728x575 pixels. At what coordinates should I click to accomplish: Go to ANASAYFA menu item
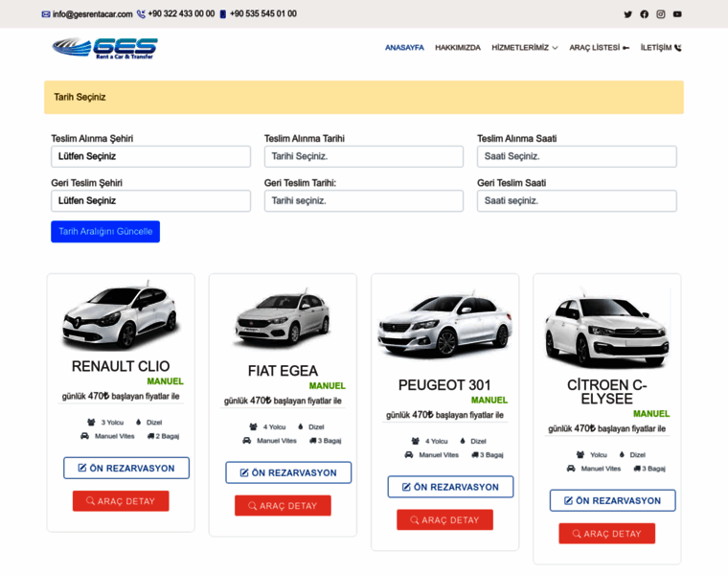[x=404, y=48]
